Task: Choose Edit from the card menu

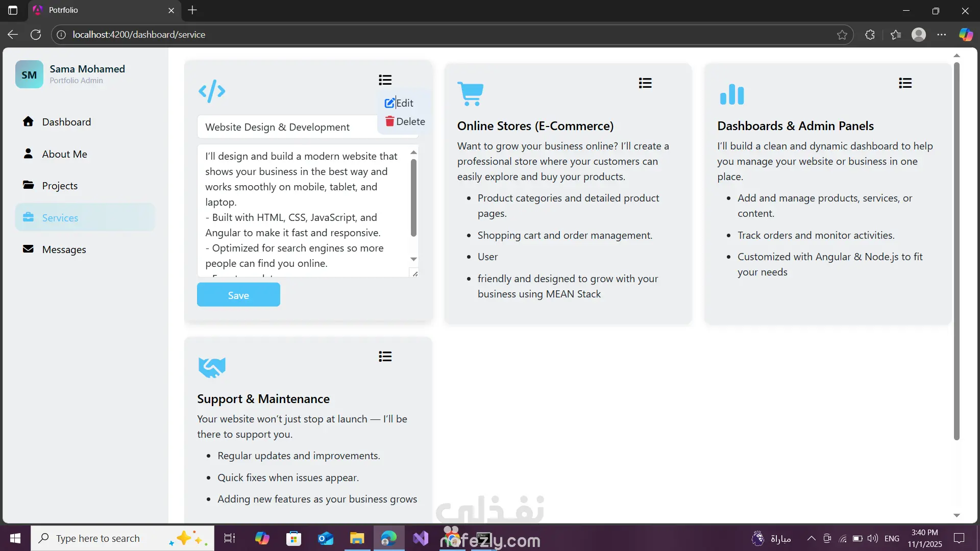Action: pyautogui.click(x=399, y=103)
